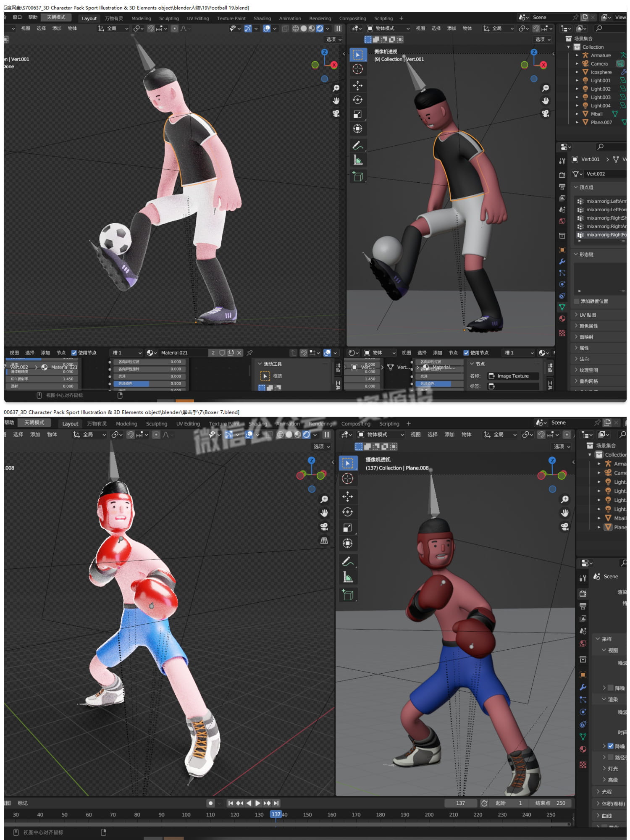Open 槽 1 dropdown next to Material.021
The width and height of the screenshot is (630, 840).
[126, 353]
